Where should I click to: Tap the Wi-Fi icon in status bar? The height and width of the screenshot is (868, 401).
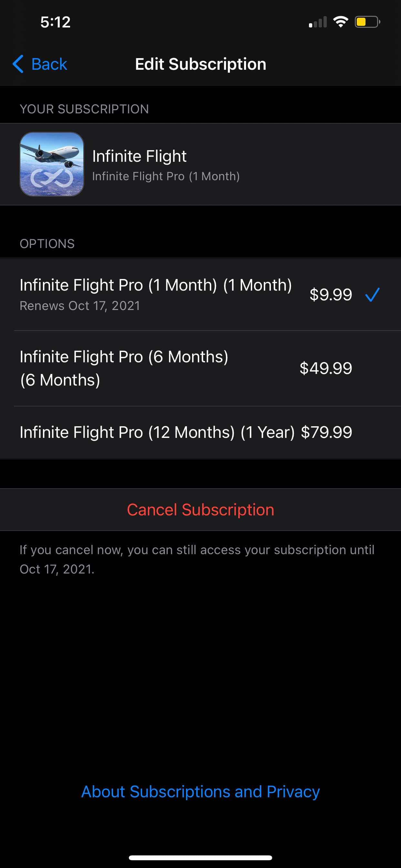(340, 22)
